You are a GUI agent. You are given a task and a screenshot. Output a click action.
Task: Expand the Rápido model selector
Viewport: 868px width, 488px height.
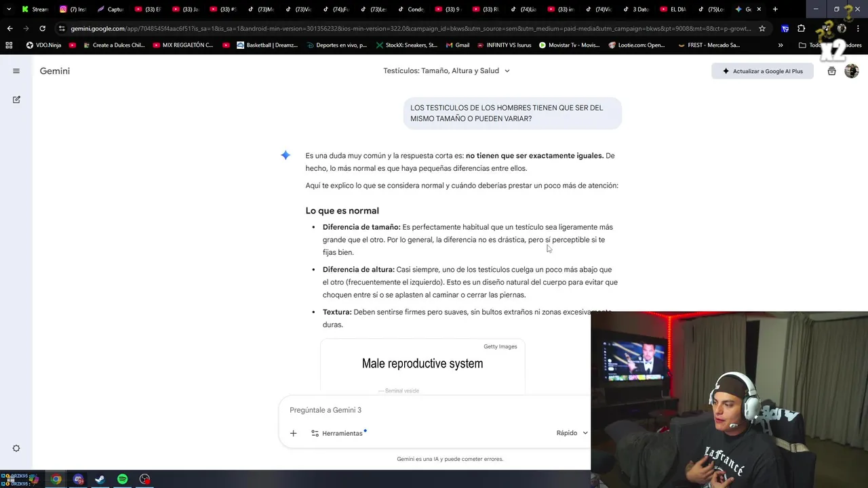tap(572, 433)
